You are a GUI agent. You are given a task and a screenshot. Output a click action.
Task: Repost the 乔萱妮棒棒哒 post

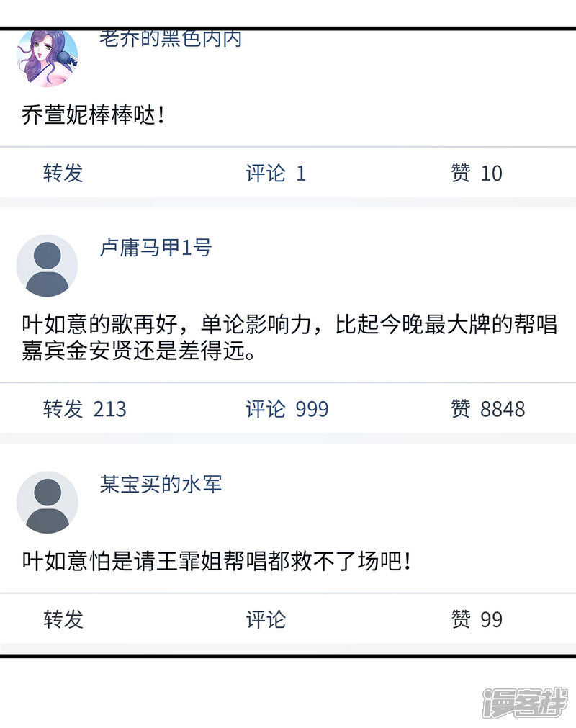(x=63, y=173)
